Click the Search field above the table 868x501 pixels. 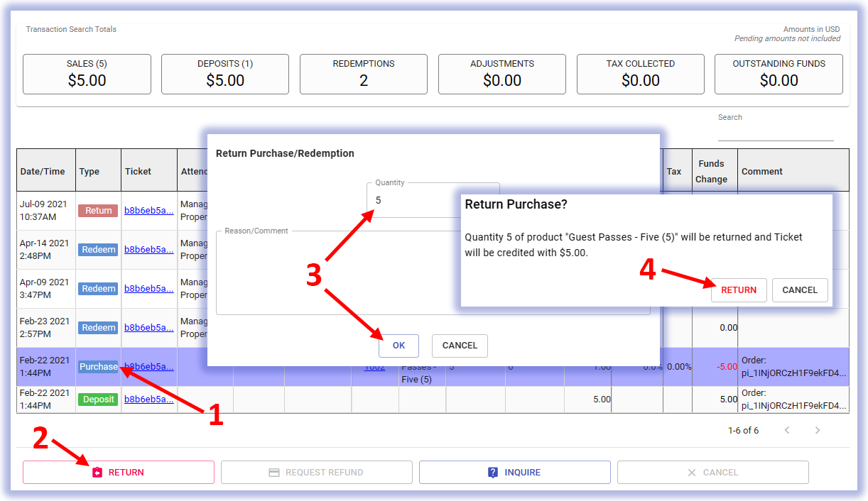point(776,133)
